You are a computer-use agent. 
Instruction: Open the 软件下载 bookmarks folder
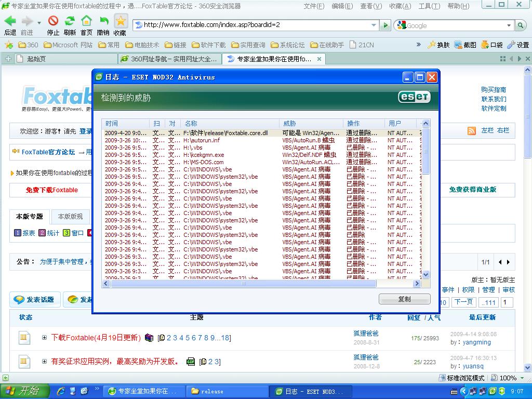(x=209, y=45)
